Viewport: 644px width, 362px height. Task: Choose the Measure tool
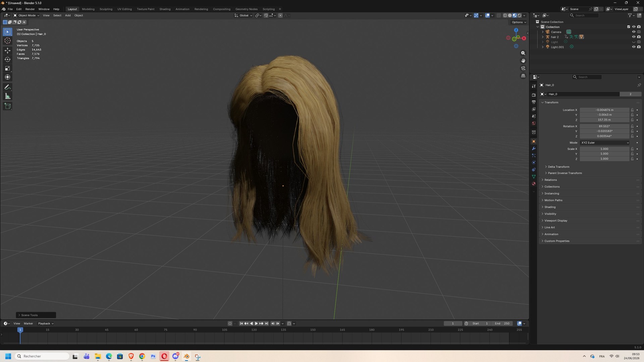tap(7, 97)
